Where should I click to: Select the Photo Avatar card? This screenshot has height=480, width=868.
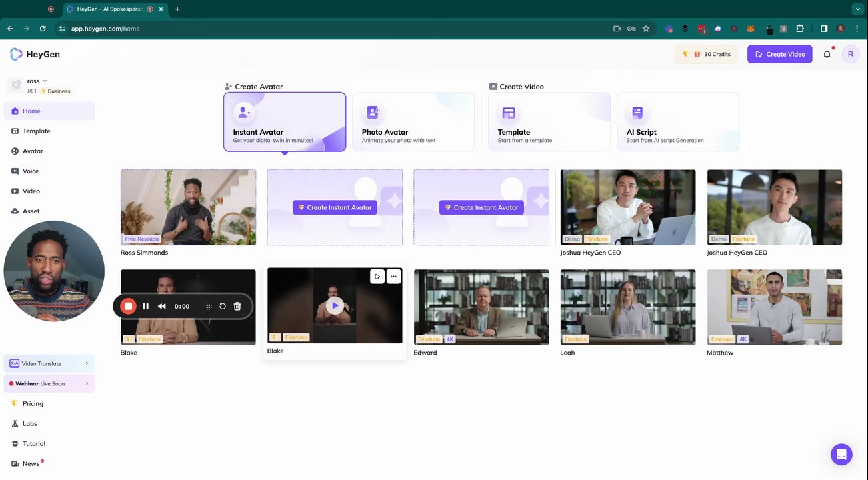pos(413,122)
